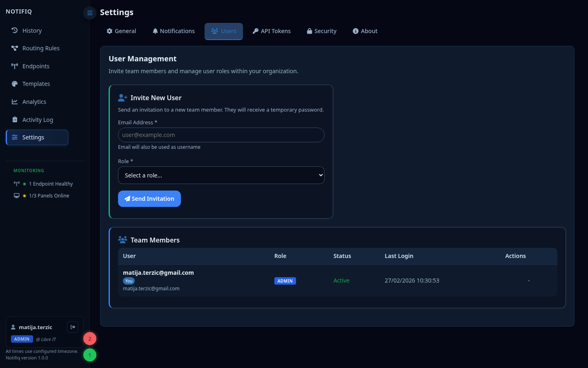Click the green badge showing 1
Screen dimensions: 588x368
click(x=90, y=355)
